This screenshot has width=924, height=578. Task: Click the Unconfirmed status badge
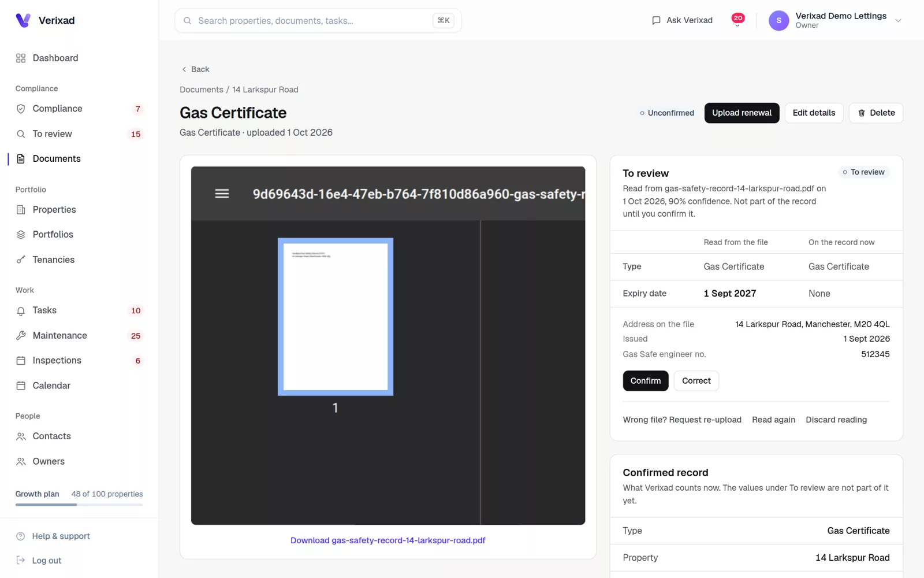click(667, 113)
